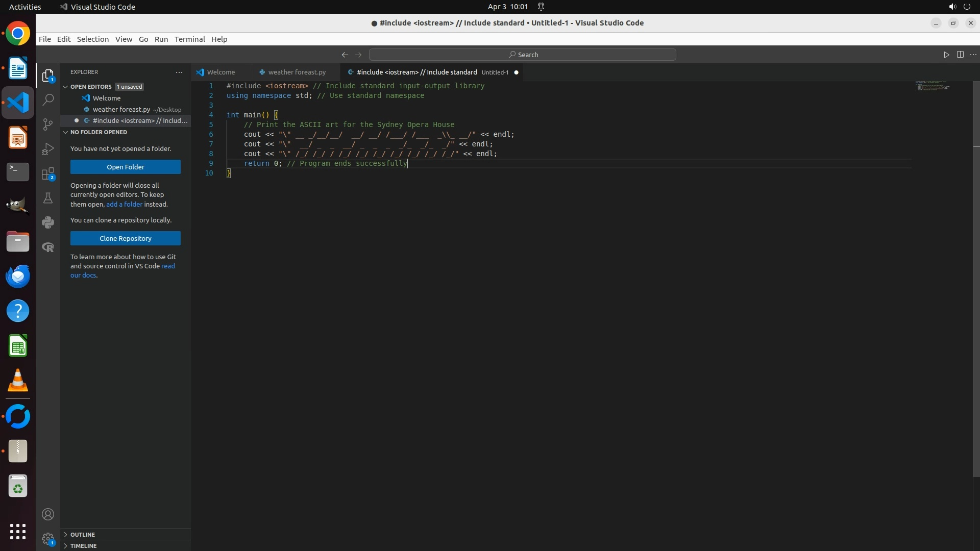Viewport: 980px width, 551px height.
Task: Open the Testing flask view
Action: pyautogui.click(x=48, y=198)
